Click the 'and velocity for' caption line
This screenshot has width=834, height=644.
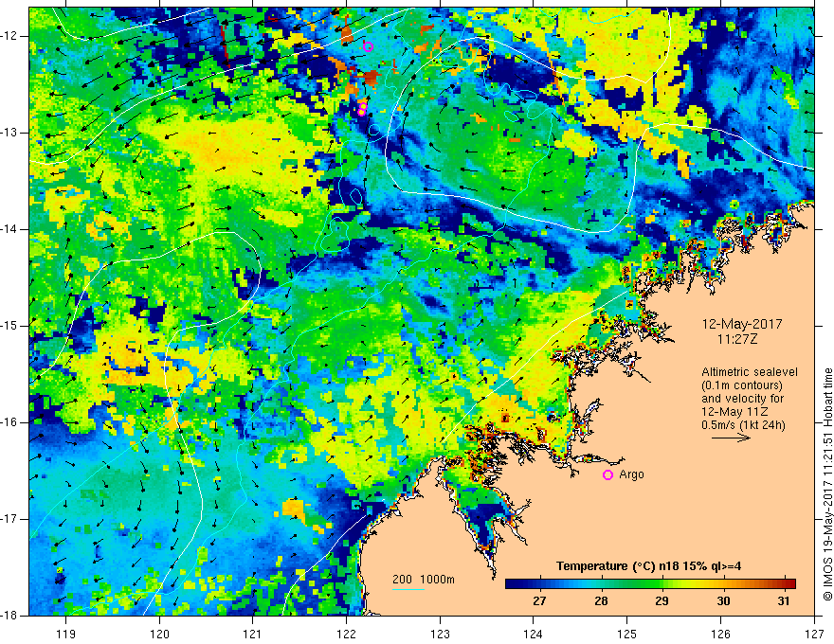point(742,399)
